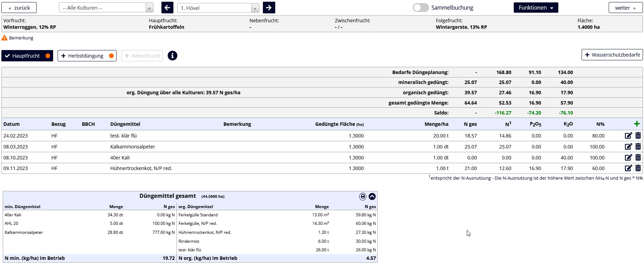
Task: Delete the 24.02.2023 test- klär flü entry
Action: [638, 136]
